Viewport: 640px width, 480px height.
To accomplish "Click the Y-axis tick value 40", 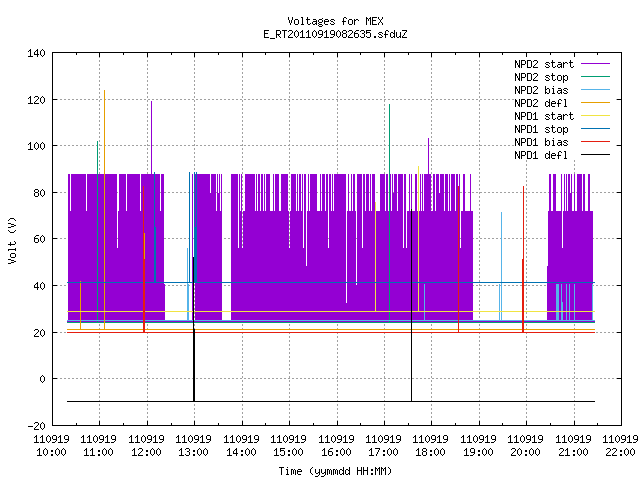I will point(40,286).
